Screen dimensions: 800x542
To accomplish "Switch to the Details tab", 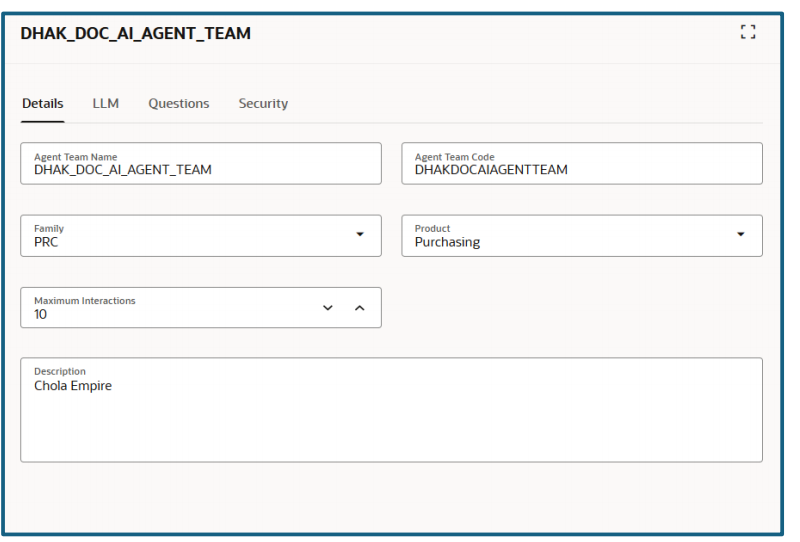I will click(x=42, y=104).
